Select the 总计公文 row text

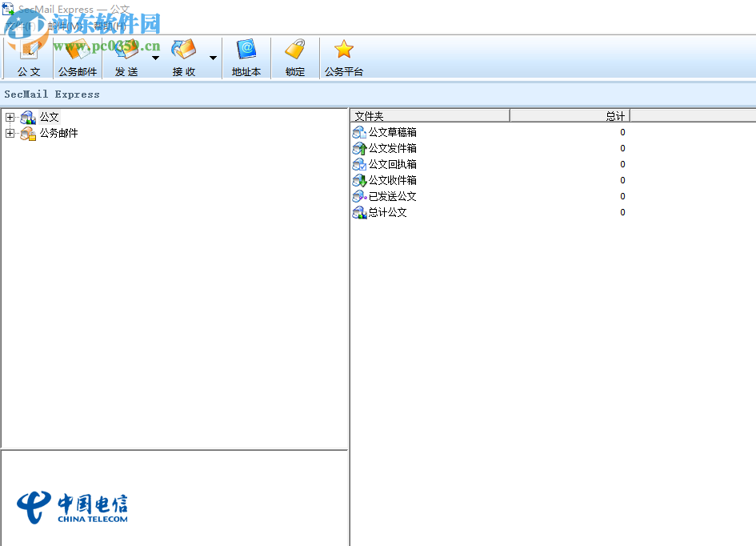click(388, 212)
